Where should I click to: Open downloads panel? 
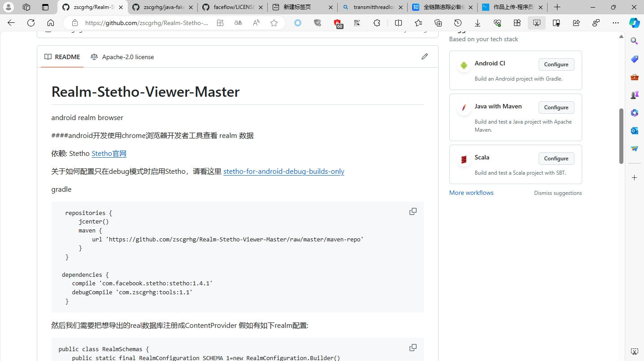tap(478, 23)
